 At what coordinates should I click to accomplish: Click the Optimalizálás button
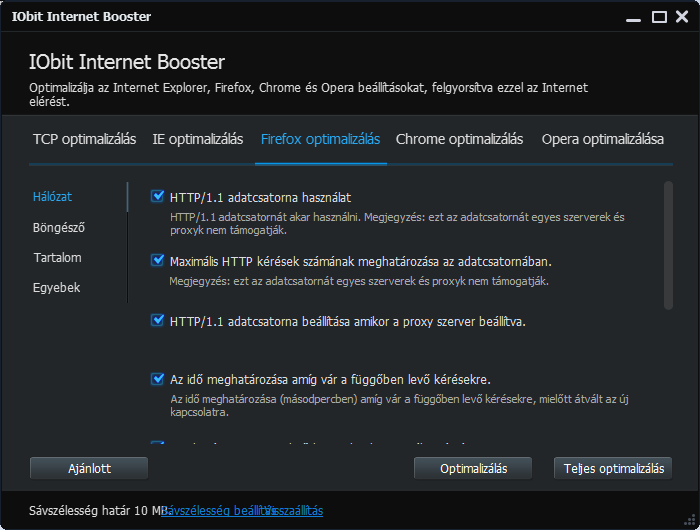coord(473,468)
